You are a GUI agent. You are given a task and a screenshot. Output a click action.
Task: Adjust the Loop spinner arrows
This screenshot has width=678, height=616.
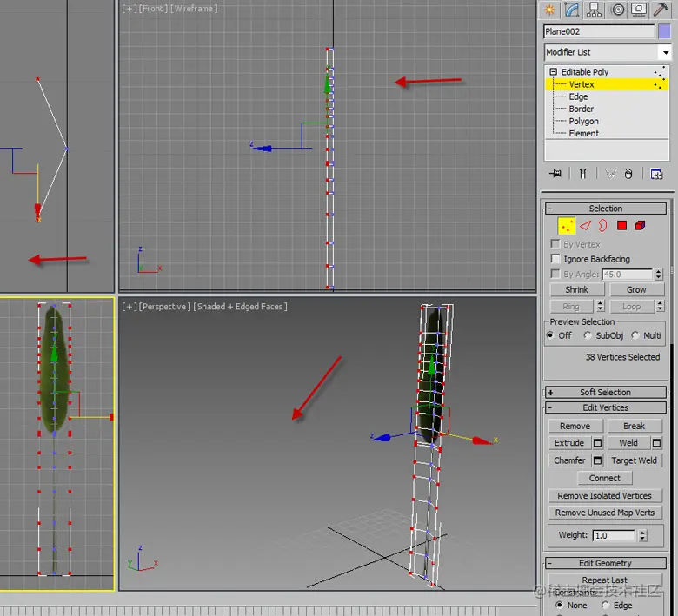pos(660,307)
